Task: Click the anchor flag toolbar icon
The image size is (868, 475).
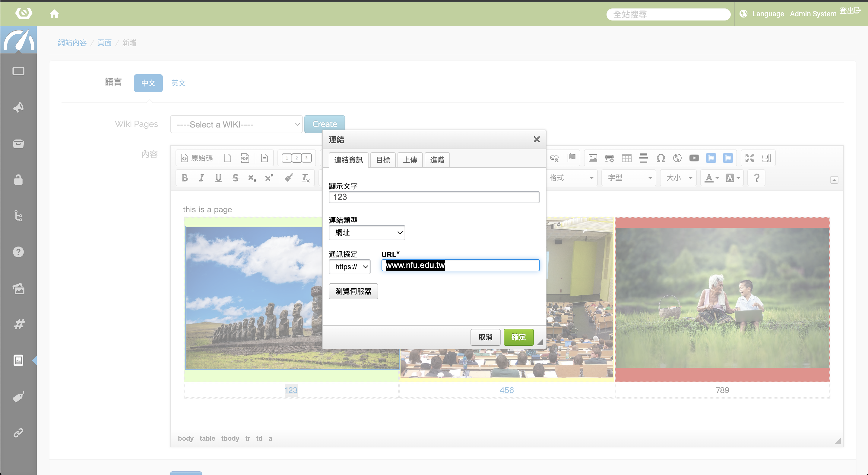Action: 572,158
